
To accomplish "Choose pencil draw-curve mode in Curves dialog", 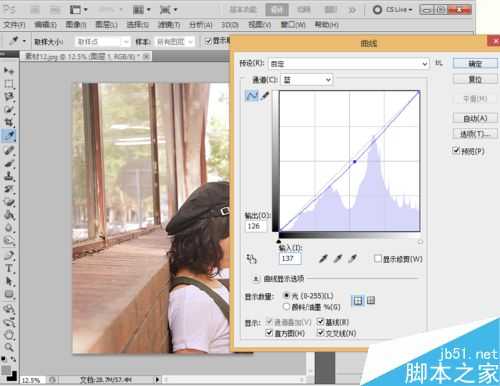I will coord(265,96).
